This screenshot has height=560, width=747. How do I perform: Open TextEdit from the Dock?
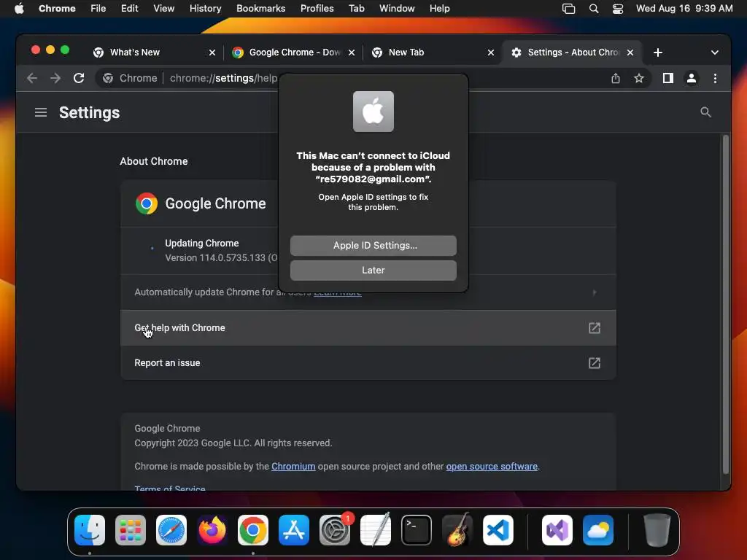[376, 530]
